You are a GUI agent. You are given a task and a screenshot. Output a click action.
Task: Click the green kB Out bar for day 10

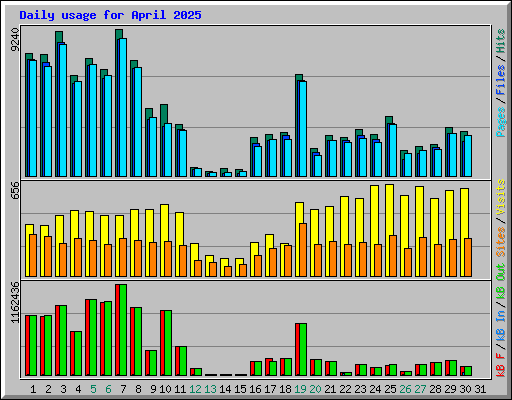[168, 343]
